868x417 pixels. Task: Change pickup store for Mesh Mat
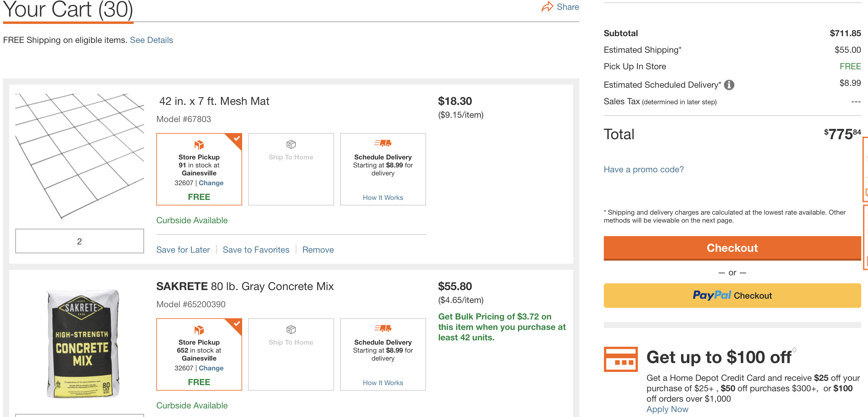tap(211, 183)
